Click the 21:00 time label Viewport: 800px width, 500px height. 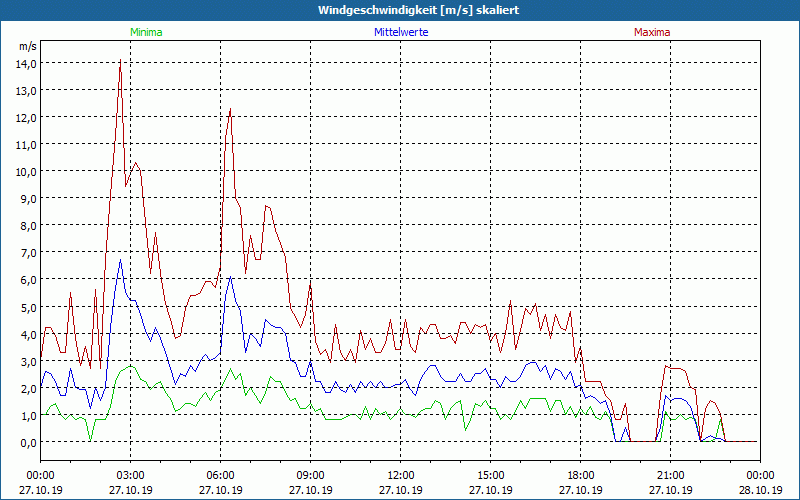click(670, 476)
